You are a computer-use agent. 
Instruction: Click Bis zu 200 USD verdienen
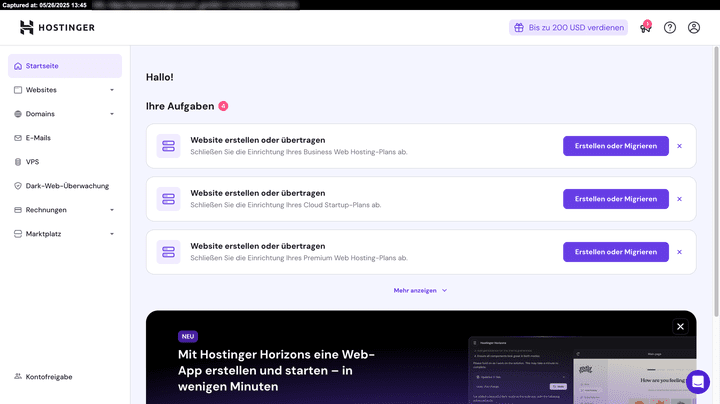(568, 28)
